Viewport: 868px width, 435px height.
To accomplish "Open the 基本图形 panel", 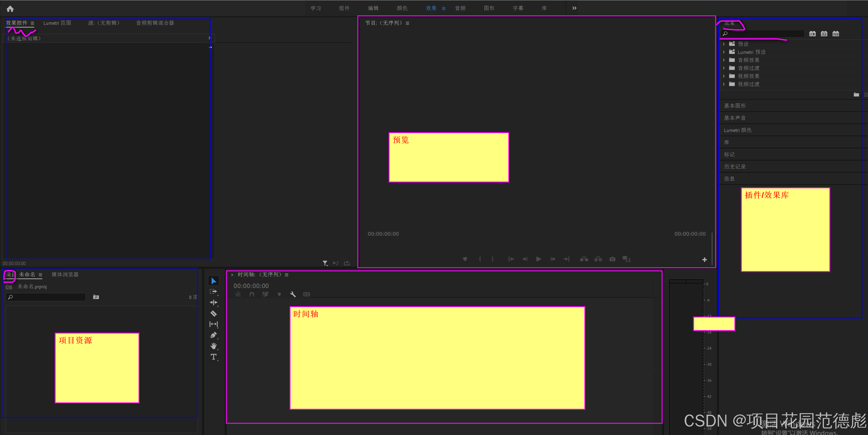I will coord(735,106).
